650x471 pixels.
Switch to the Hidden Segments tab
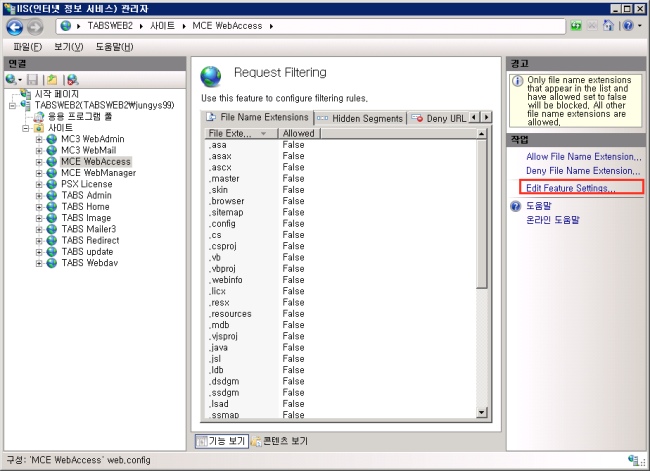coord(359,119)
